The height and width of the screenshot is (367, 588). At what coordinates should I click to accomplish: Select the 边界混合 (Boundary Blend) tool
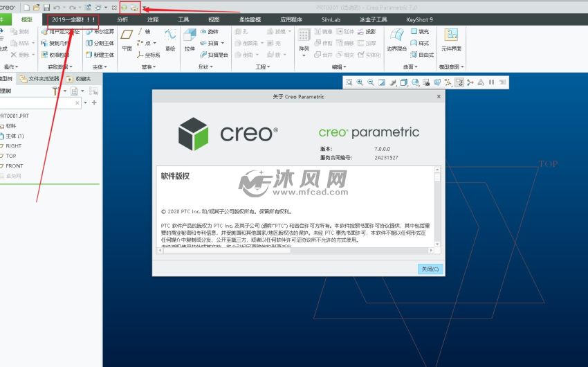tap(397, 40)
